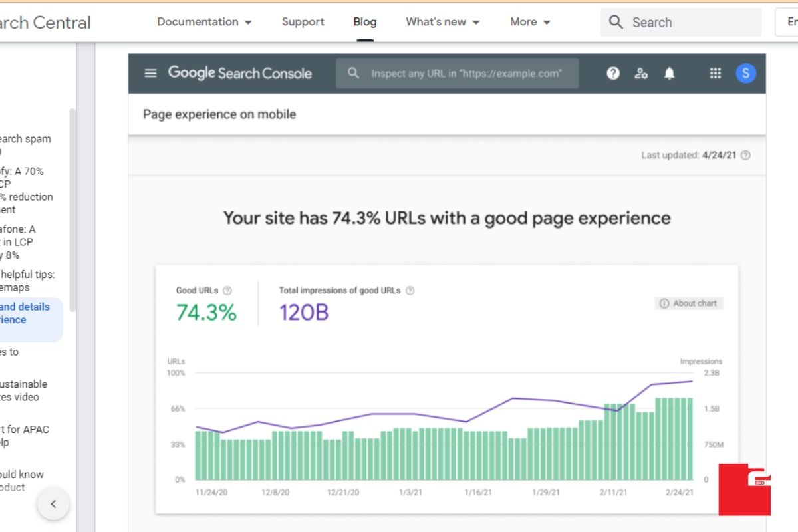Click the 2/11/21 date on chart axis
This screenshot has height=532, width=798.
(612, 493)
